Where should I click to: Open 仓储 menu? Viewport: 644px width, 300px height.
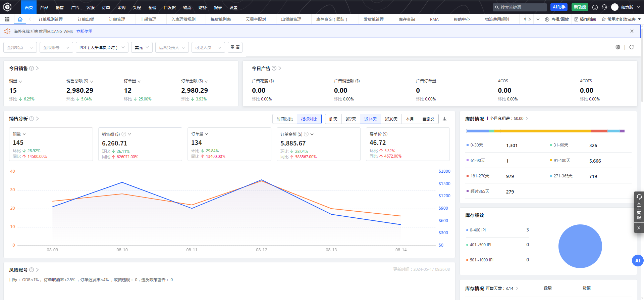click(x=152, y=7)
